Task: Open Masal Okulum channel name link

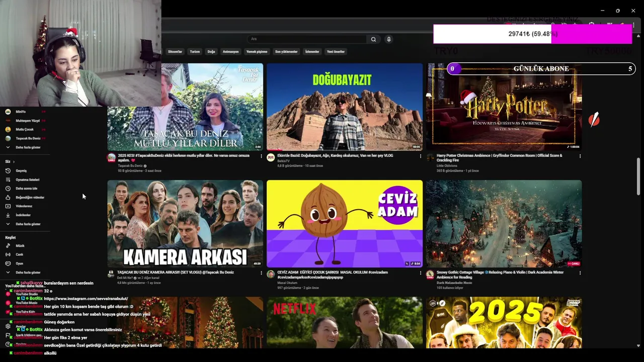Action: (287, 283)
